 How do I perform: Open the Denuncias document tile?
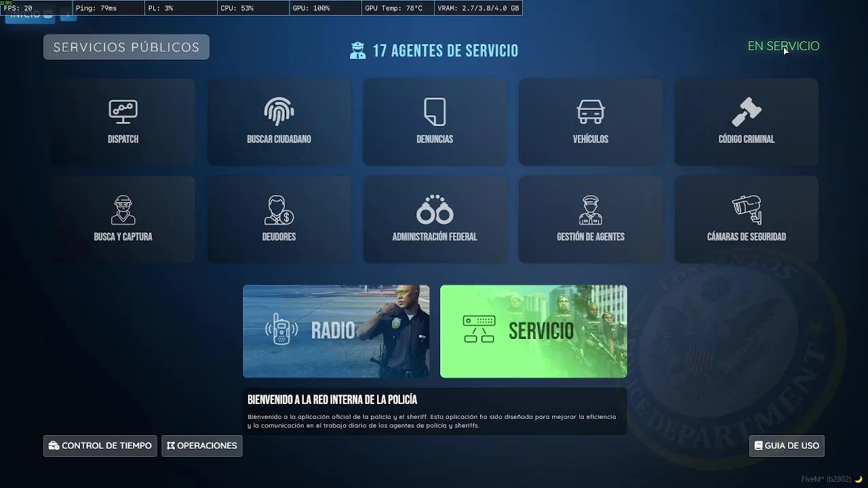coord(435,122)
